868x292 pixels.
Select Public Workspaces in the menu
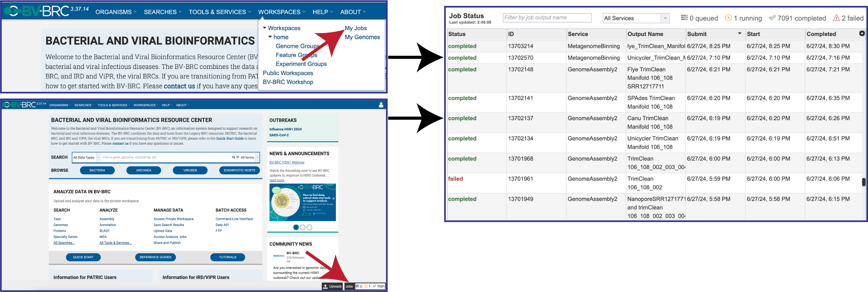[x=288, y=73]
